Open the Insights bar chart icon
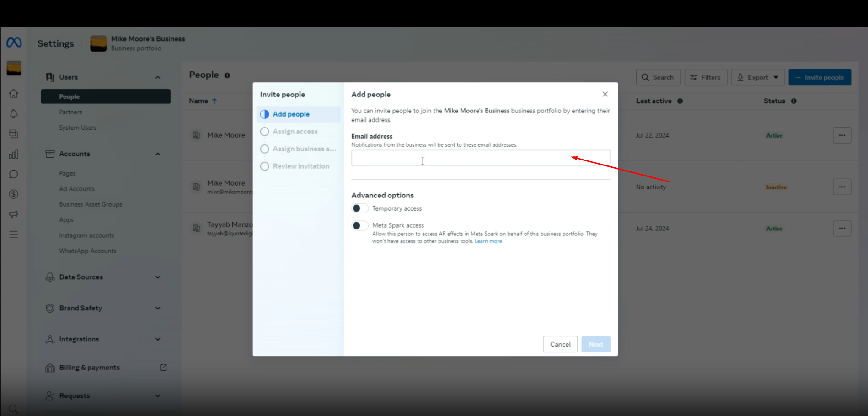 [14, 154]
